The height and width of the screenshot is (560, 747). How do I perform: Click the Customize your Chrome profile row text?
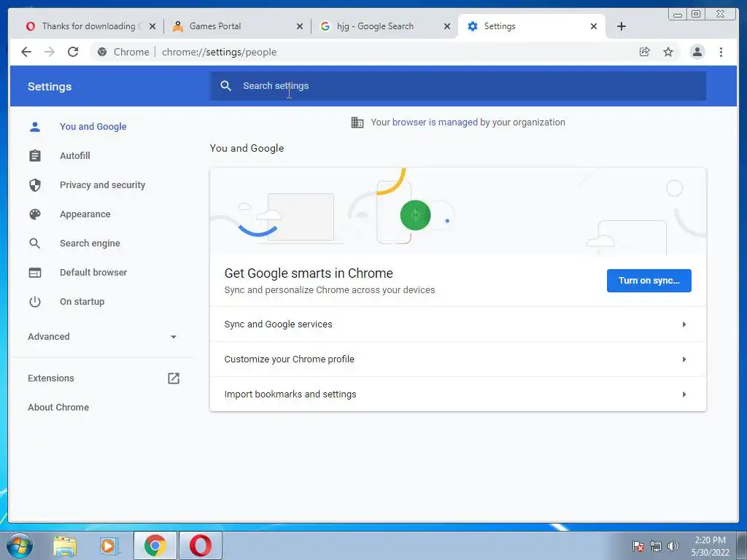pos(289,359)
